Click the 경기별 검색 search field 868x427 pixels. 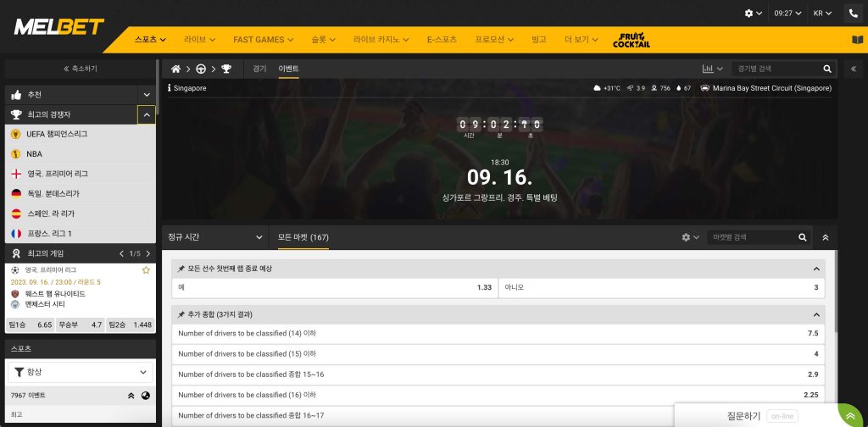pos(776,69)
